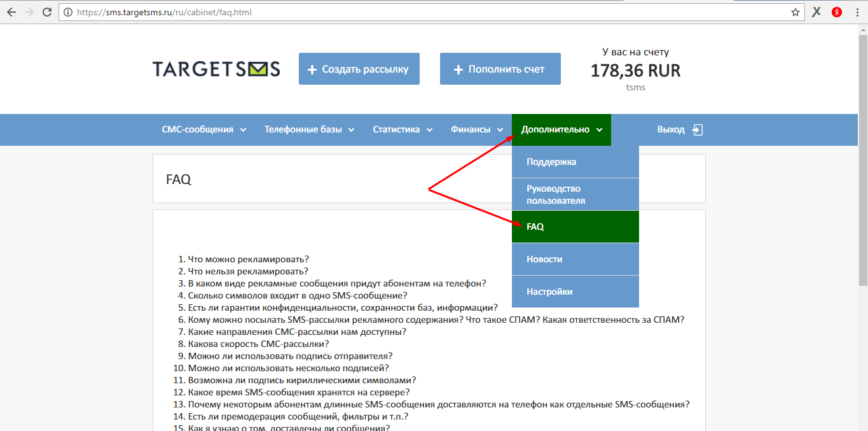The height and width of the screenshot is (431, 868).
Task: Click question Что нельзя рекламировать?
Action: [x=248, y=271]
